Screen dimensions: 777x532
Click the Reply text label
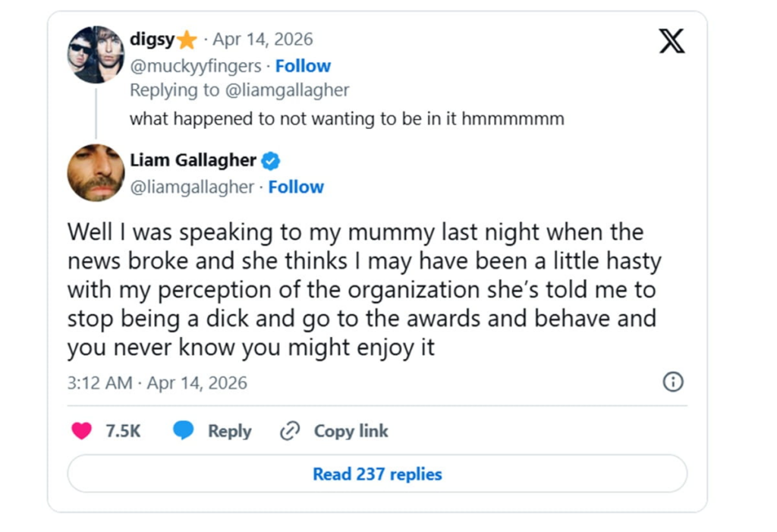coord(229,431)
